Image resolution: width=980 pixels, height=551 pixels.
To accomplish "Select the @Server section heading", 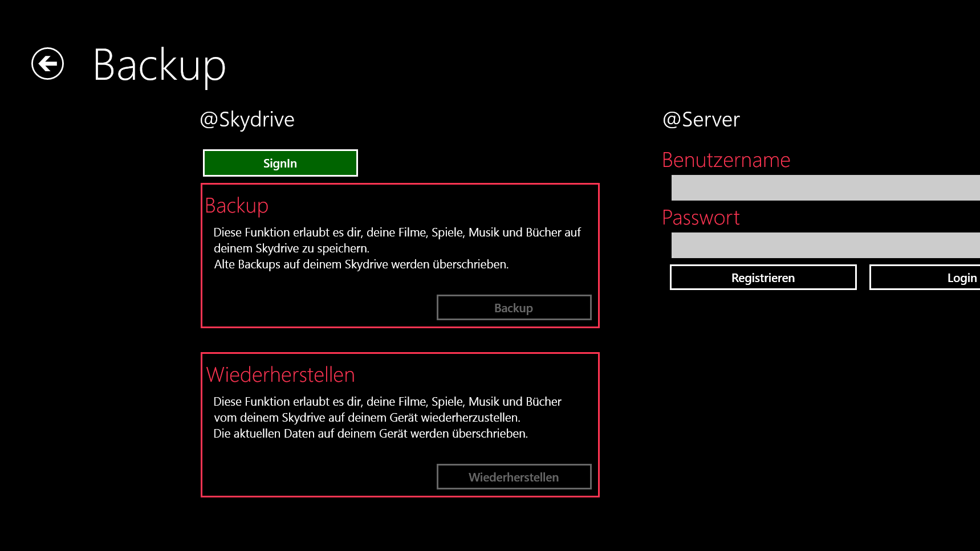I will tap(701, 120).
